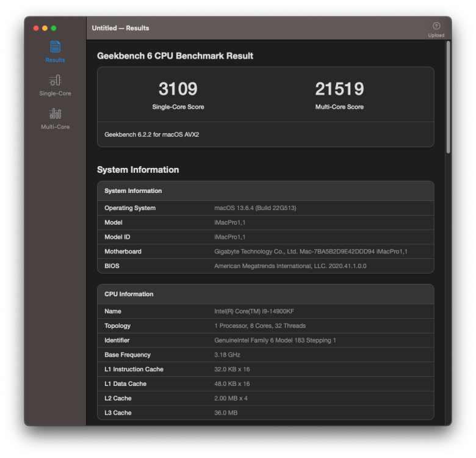Click the Single-Core label in sidebar

56,93
